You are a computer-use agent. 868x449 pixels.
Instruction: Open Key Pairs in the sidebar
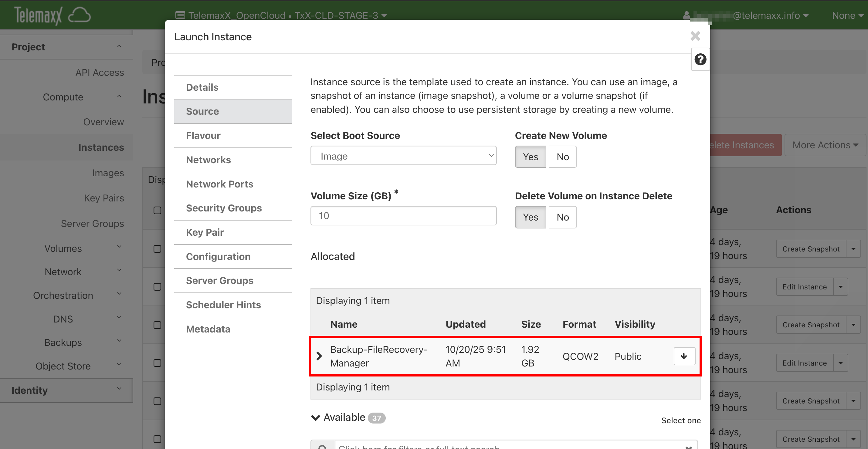pos(104,198)
